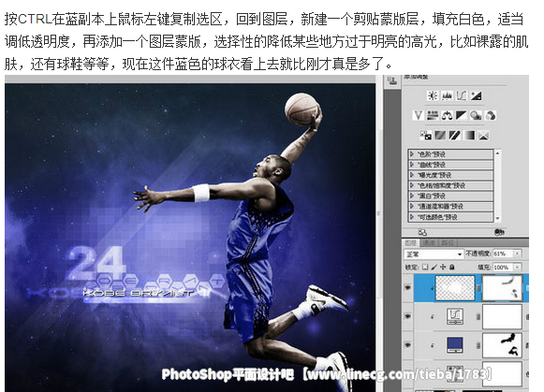This screenshot has width=544, height=392.
Task: Add a Threshold adjustment icon
Action: 454,135
